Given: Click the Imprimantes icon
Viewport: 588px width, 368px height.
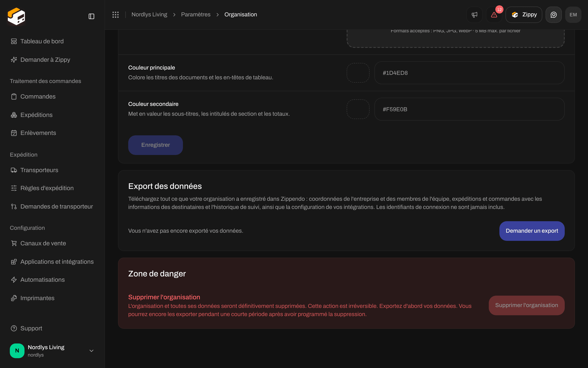Looking at the screenshot, I should (x=14, y=298).
